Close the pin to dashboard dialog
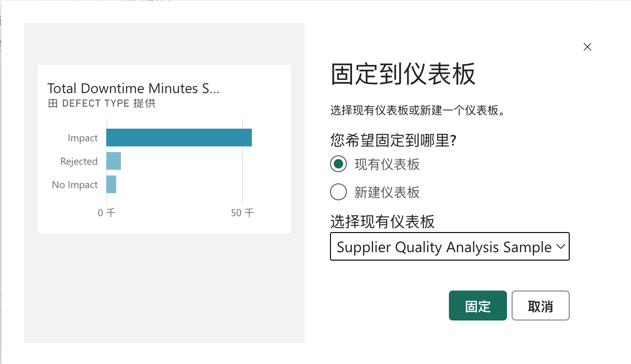The height and width of the screenshot is (364, 631). [x=587, y=47]
